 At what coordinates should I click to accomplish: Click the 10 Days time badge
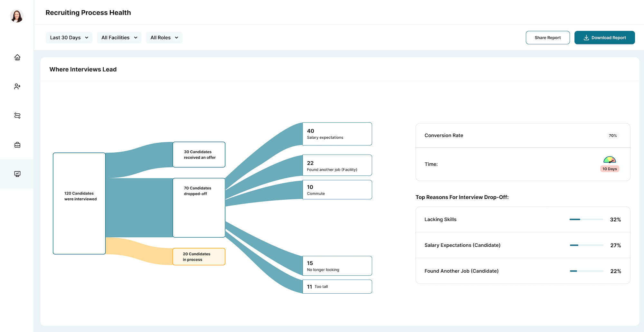click(x=610, y=169)
